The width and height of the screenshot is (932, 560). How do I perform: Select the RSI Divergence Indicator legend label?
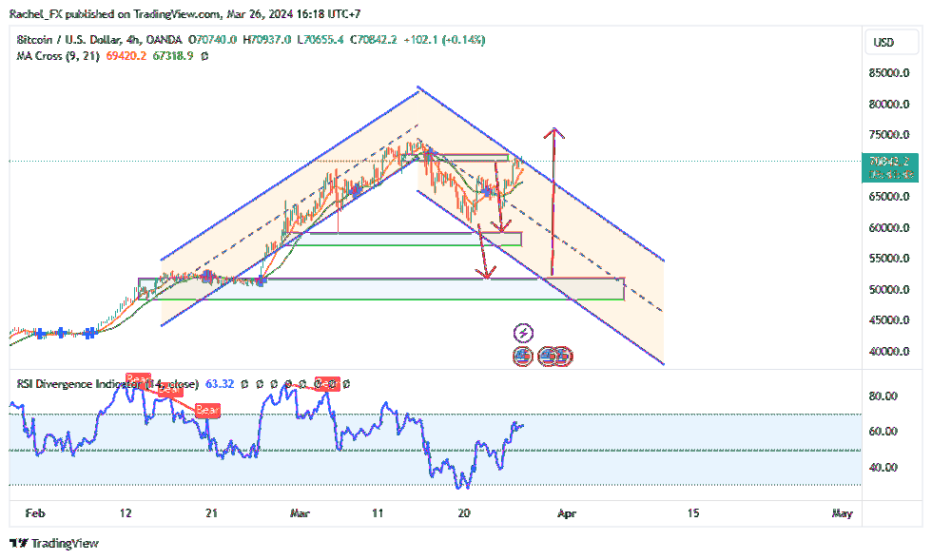coord(107,384)
